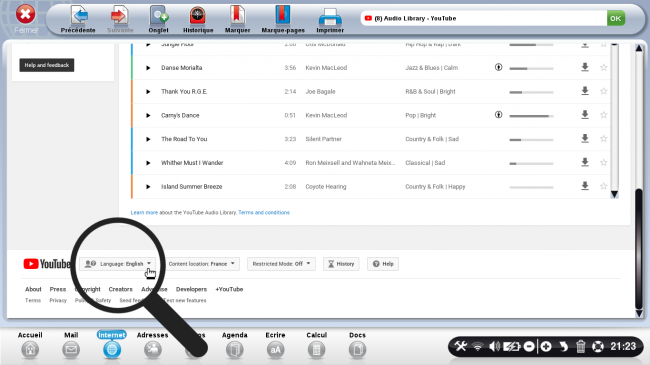Viewport: 650px width, 365px height.
Task: Star The Road To You as favorite
Action: click(x=604, y=139)
